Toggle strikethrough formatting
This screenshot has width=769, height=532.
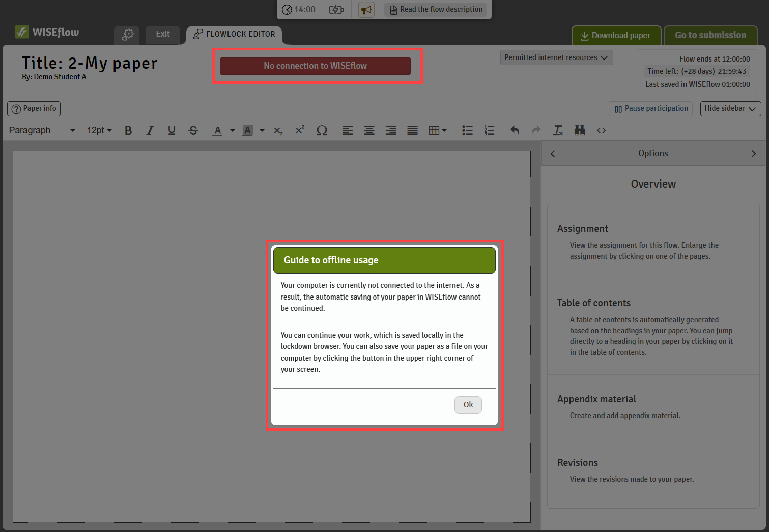click(193, 131)
